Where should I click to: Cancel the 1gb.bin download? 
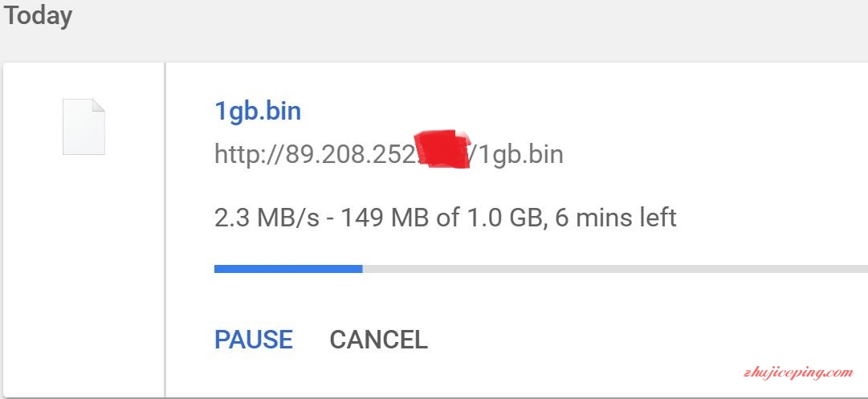pyautogui.click(x=379, y=340)
